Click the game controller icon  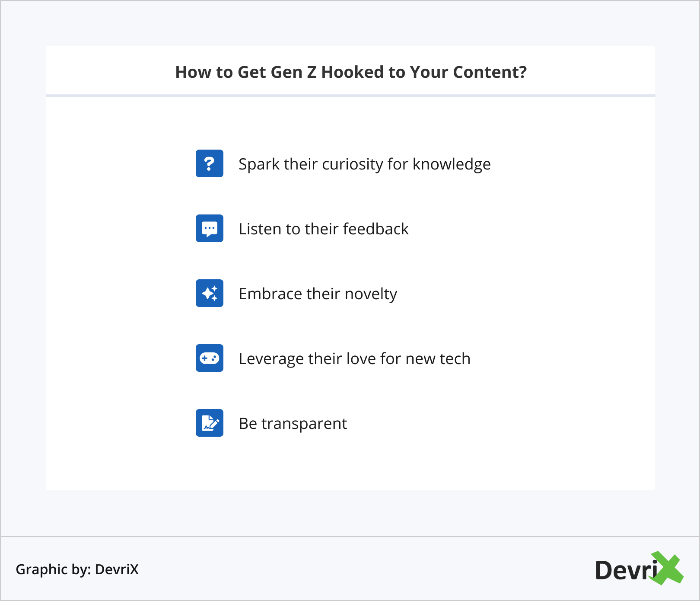(210, 358)
